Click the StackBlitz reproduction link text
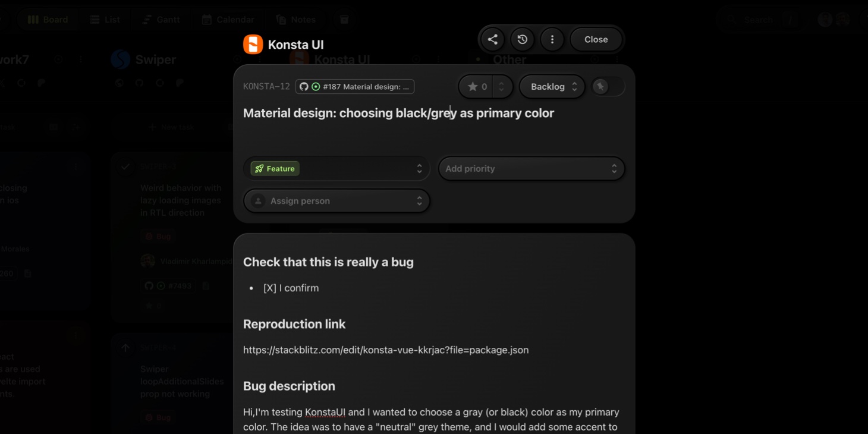The height and width of the screenshot is (434, 868). coord(386,350)
